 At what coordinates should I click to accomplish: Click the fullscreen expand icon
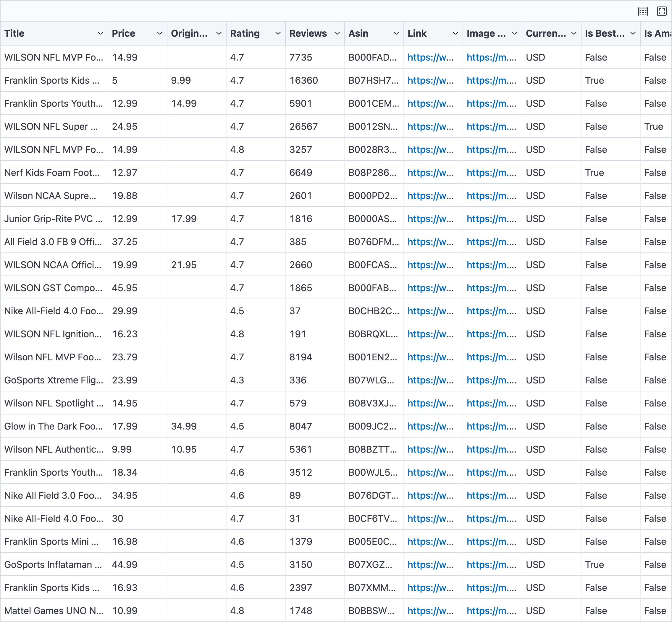point(662,12)
